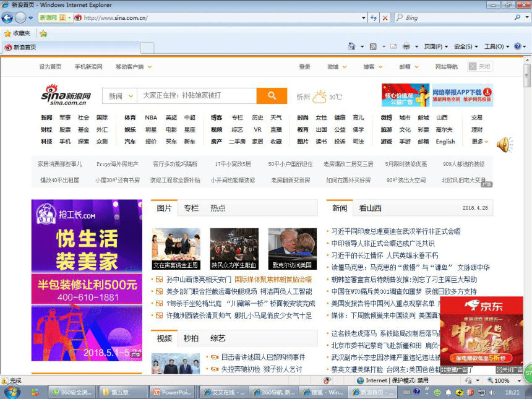Click the orange Sina search button
This screenshot has width=532, height=399.
272,96
